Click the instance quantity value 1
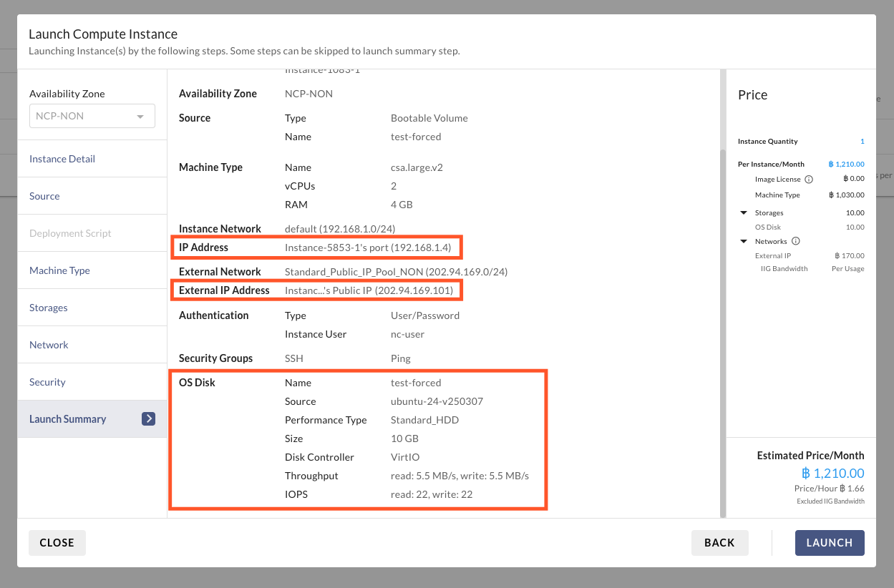The image size is (894, 588). [862, 142]
